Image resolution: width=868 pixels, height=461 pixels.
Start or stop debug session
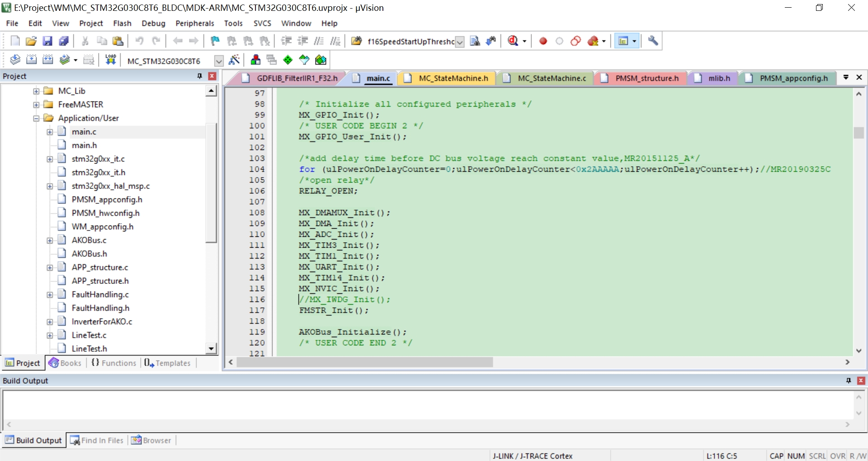(513, 41)
